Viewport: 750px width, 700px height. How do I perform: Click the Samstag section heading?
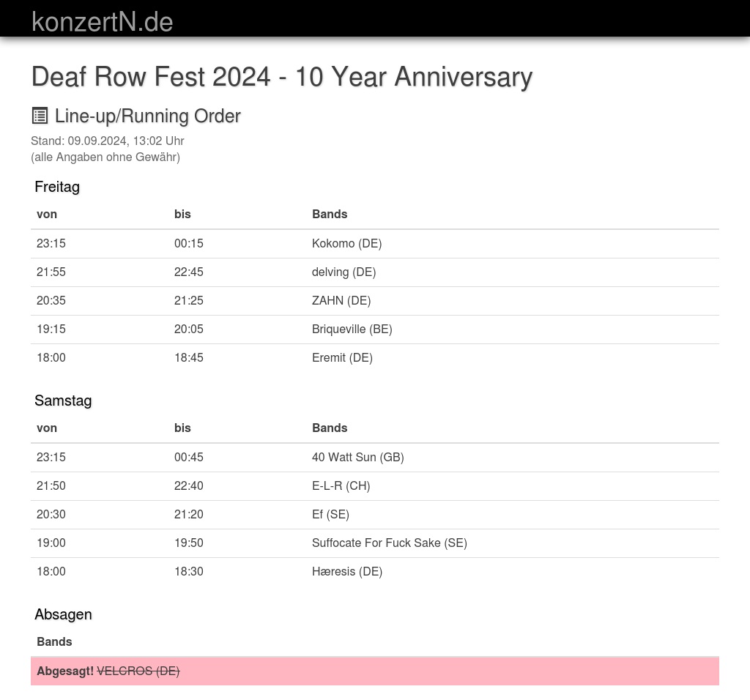(63, 401)
